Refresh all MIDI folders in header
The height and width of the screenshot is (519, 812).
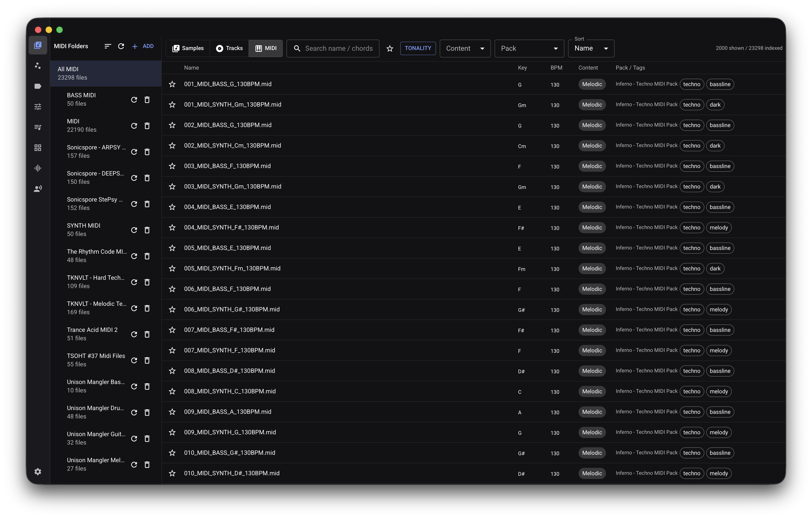pyautogui.click(x=121, y=46)
